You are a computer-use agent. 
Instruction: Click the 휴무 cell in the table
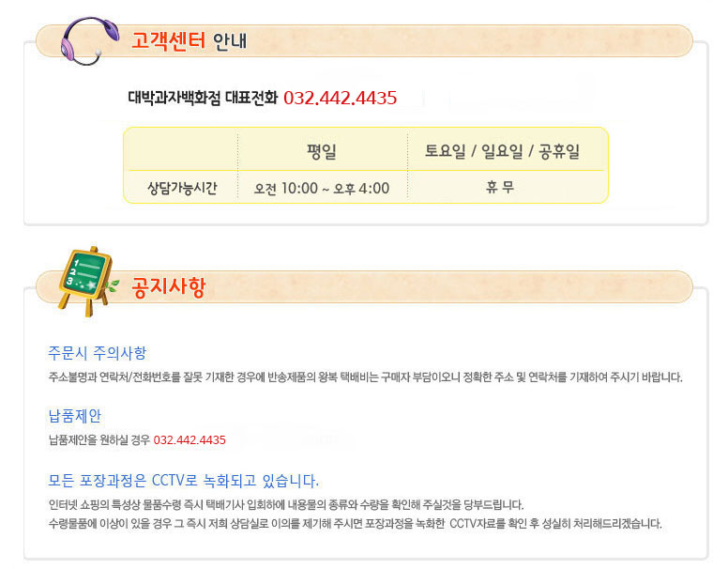[x=500, y=188]
